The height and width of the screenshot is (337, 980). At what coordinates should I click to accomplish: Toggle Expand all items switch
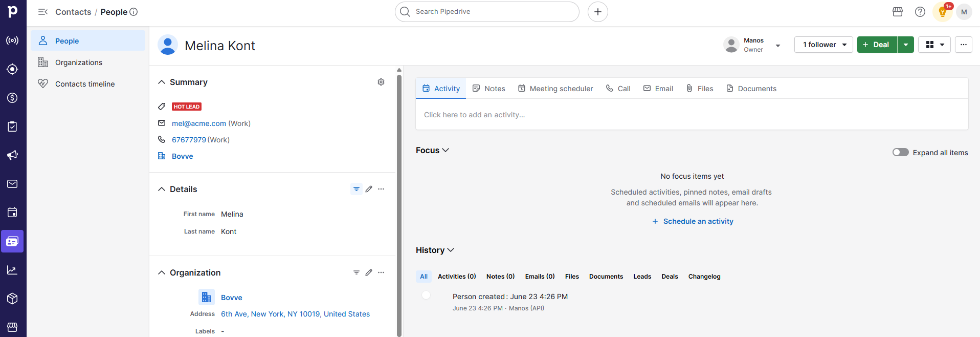tap(901, 152)
